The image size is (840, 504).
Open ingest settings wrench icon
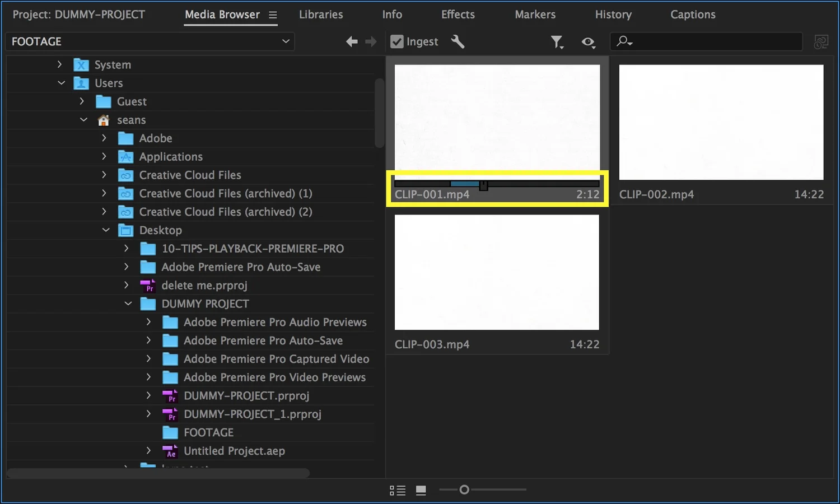pyautogui.click(x=458, y=41)
